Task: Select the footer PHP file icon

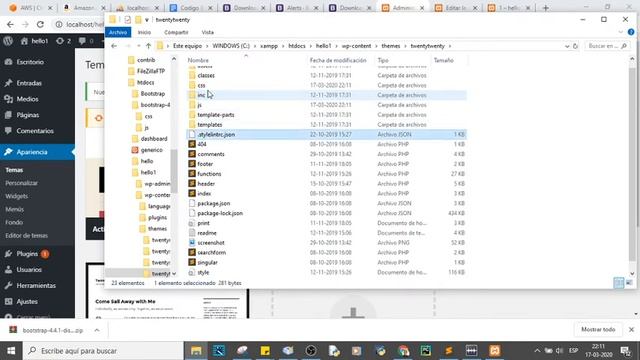Action: coord(192,164)
